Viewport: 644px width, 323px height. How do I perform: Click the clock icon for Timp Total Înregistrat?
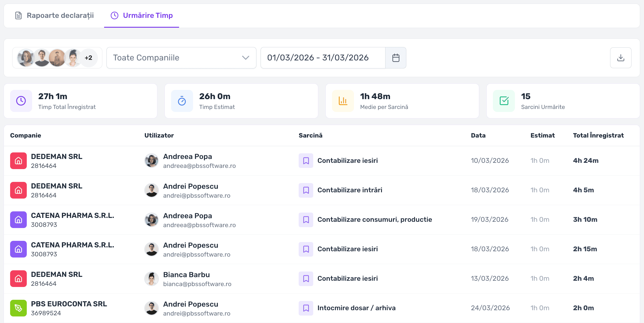point(21,101)
